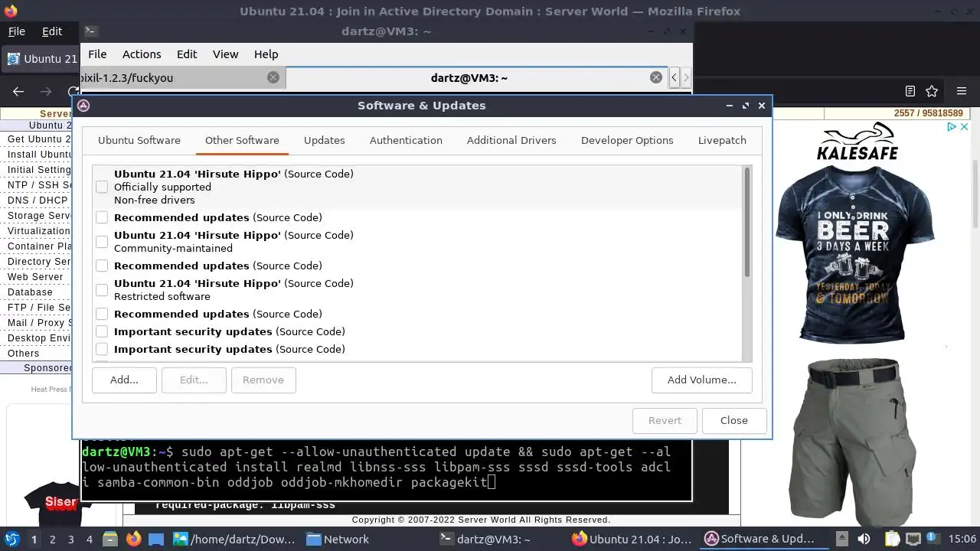
Task: Select the Other Software tab
Action: click(x=242, y=140)
